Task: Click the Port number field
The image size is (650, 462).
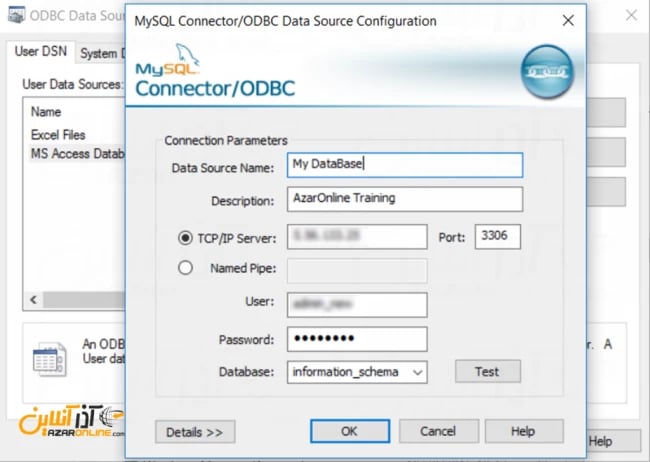Action: (x=497, y=237)
